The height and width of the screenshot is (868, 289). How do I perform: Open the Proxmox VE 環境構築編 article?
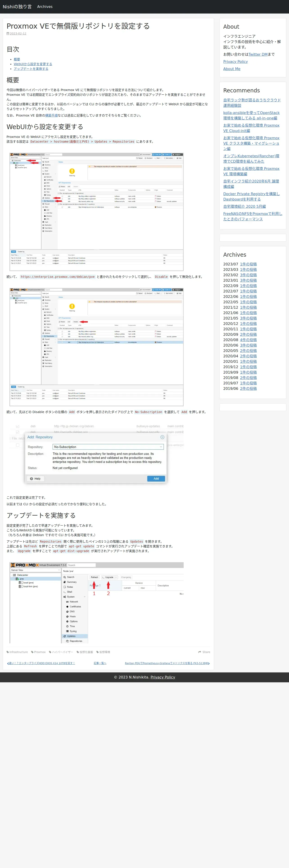(x=251, y=171)
